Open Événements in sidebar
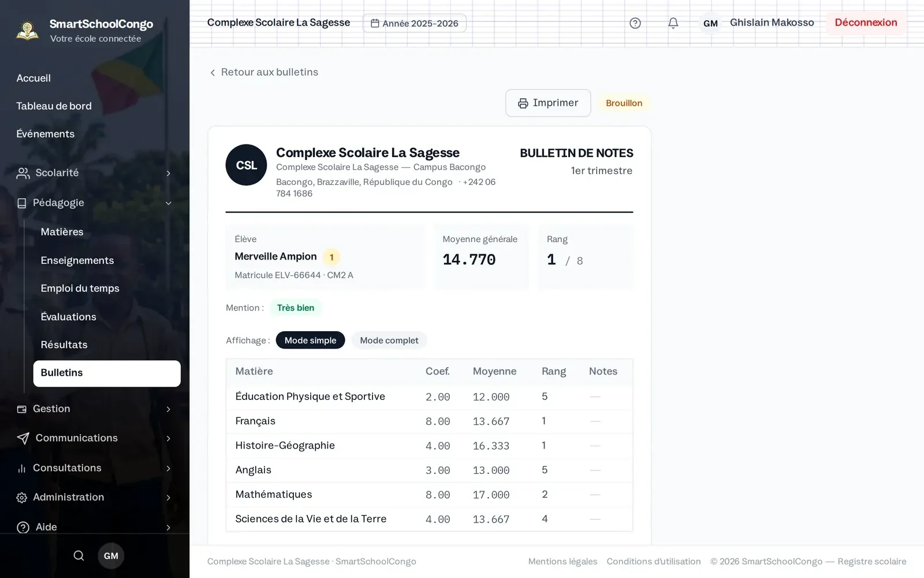924x578 pixels. coord(45,134)
